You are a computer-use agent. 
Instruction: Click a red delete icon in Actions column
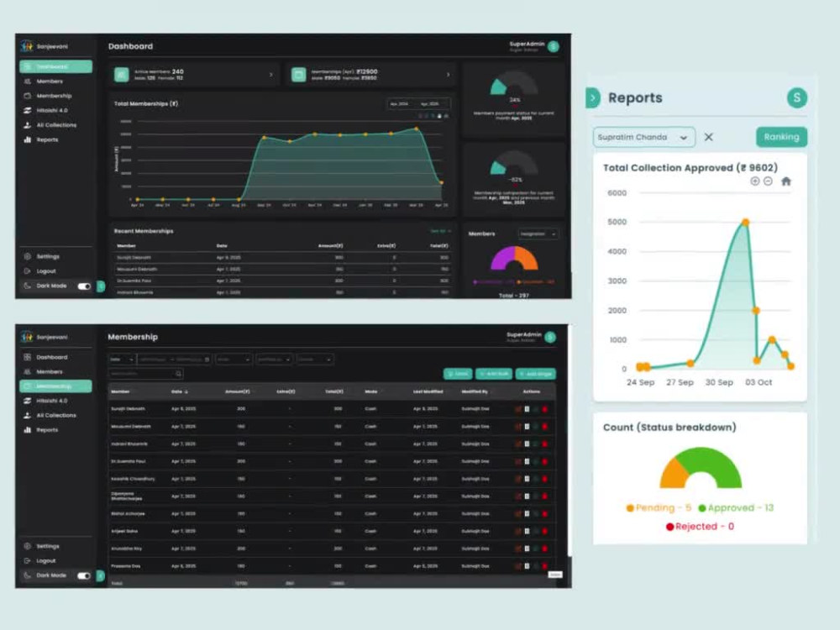[x=544, y=409]
